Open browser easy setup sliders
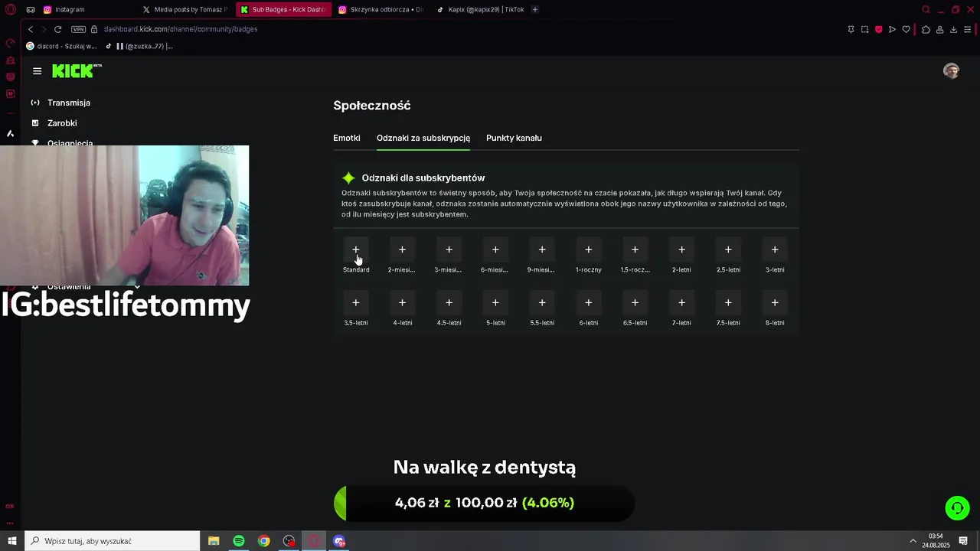This screenshot has width=980, height=551. pos(967,29)
